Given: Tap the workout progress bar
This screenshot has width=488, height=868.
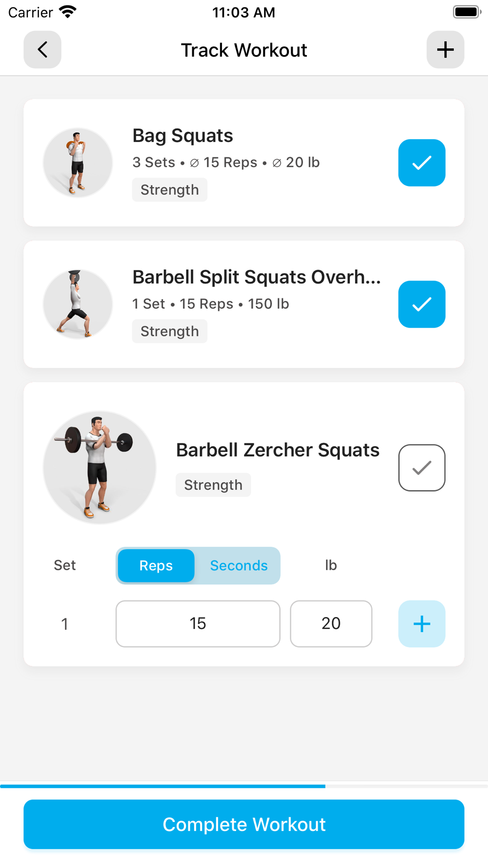Looking at the screenshot, I should click(x=244, y=786).
